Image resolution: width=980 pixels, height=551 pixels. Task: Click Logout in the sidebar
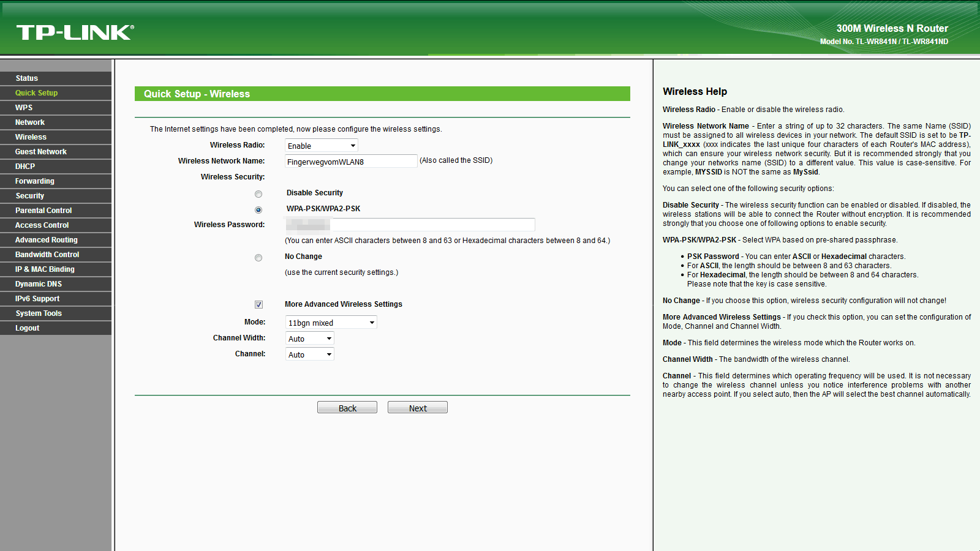pyautogui.click(x=56, y=328)
